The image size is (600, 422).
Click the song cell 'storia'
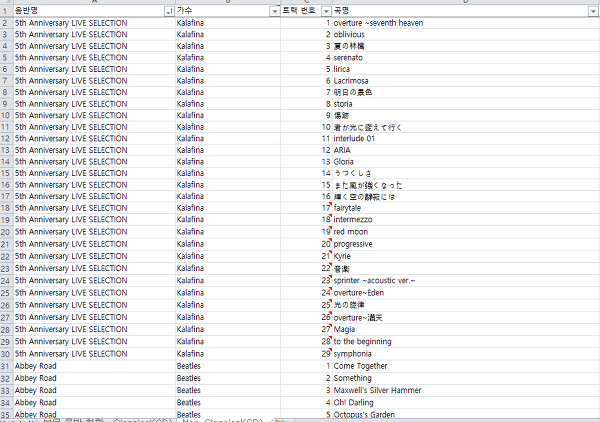click(x=465, y=104)
